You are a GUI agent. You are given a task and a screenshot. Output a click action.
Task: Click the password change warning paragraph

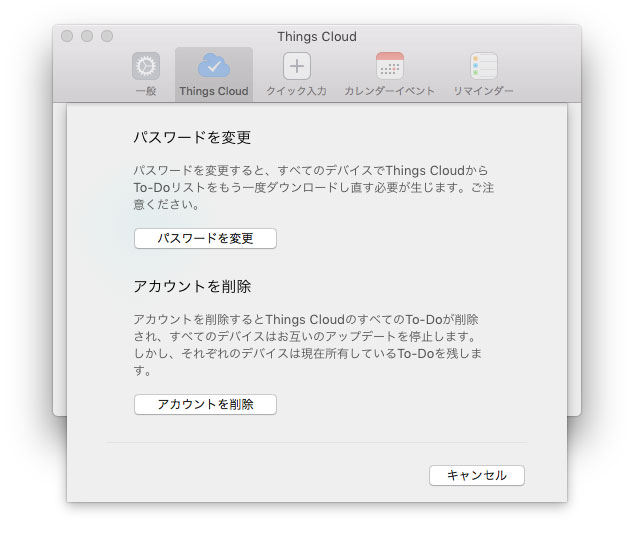(314, 187)
